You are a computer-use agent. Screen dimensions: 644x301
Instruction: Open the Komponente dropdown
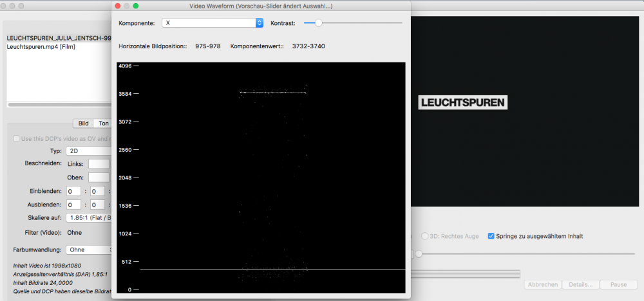pos(213,23)
